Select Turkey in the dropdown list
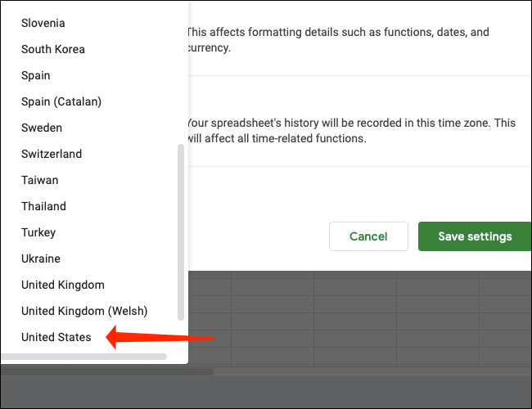532x409 pixels. pos(38,232)
